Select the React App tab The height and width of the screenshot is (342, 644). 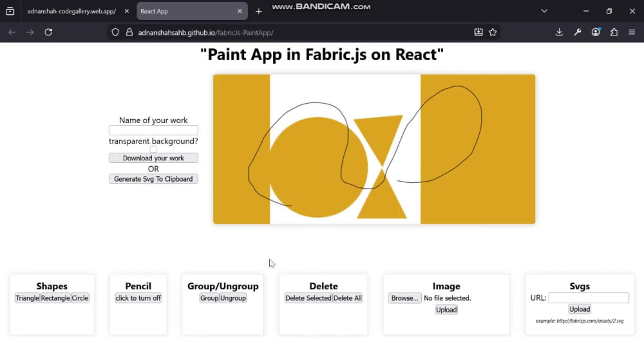pyautogui.click(x=192, y=11)
